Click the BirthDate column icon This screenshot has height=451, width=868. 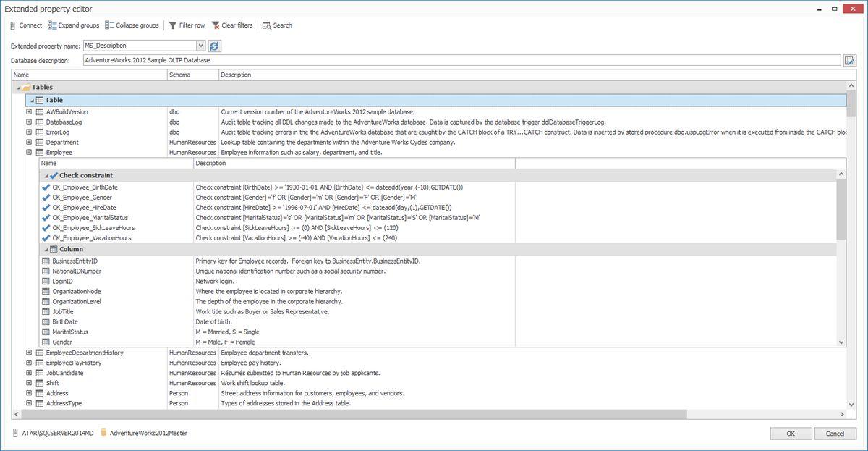click(x=46, y=322)
